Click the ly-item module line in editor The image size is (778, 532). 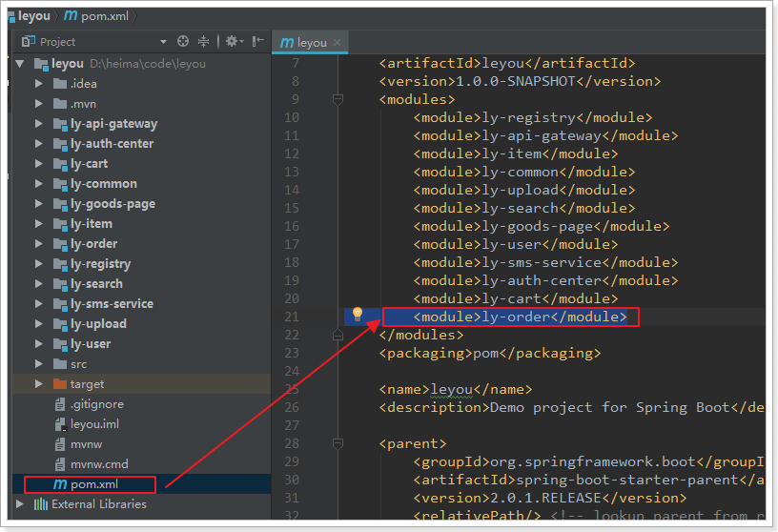(516, 153)
